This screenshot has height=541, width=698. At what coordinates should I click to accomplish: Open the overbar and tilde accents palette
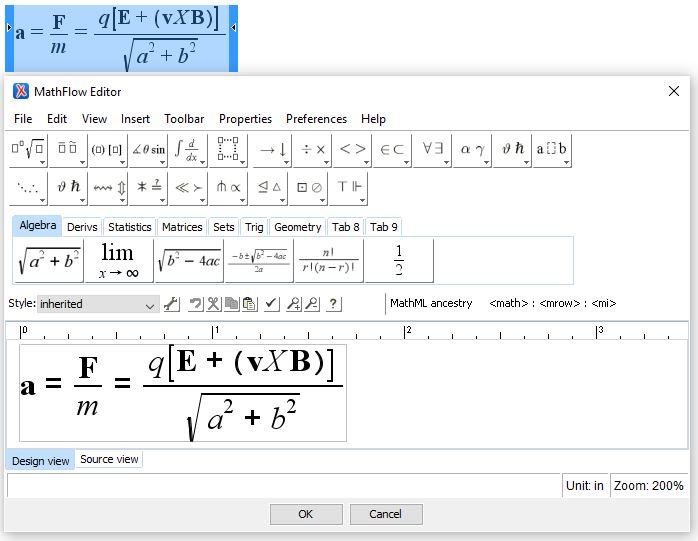pyautogui.click(x=67, y=151)
